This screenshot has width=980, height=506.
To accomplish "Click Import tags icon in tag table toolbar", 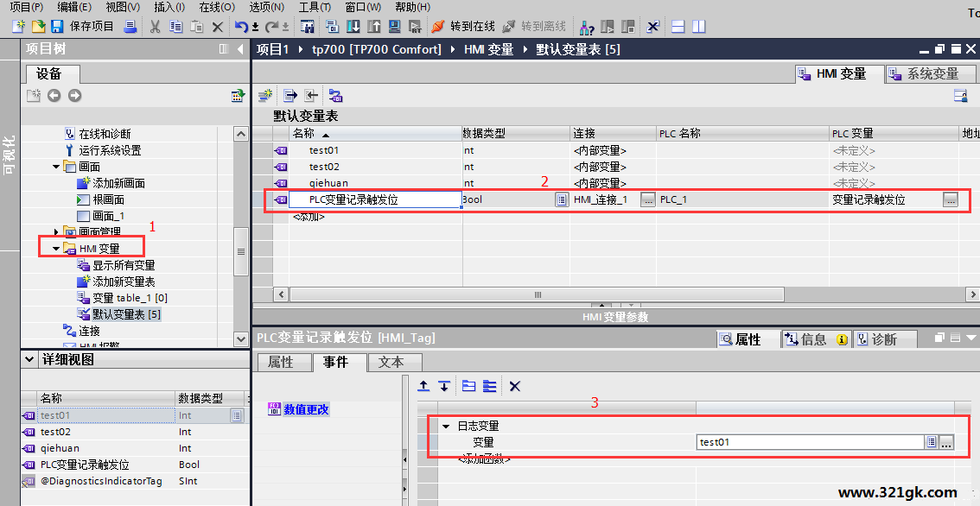I will pyautogui.click(x=310, y=96).
